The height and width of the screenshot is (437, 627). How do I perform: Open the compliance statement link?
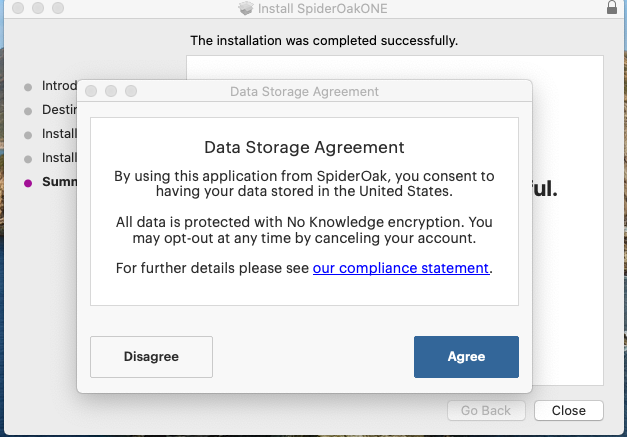tap(400, 268)
